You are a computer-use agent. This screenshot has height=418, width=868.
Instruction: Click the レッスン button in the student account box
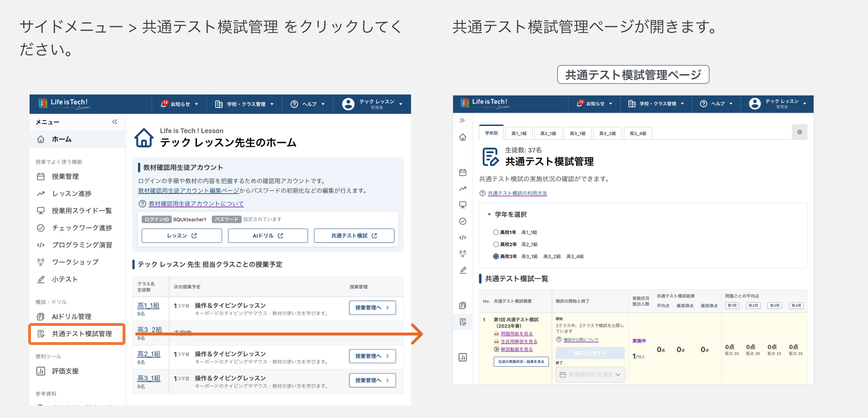(182, 236)
